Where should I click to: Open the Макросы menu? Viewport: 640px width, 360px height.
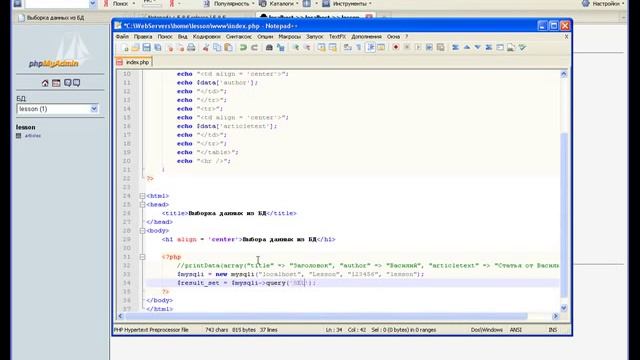click(289, 37)
